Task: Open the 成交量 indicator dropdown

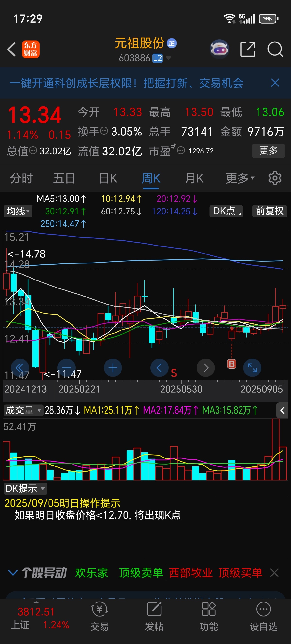Action: 23,410
